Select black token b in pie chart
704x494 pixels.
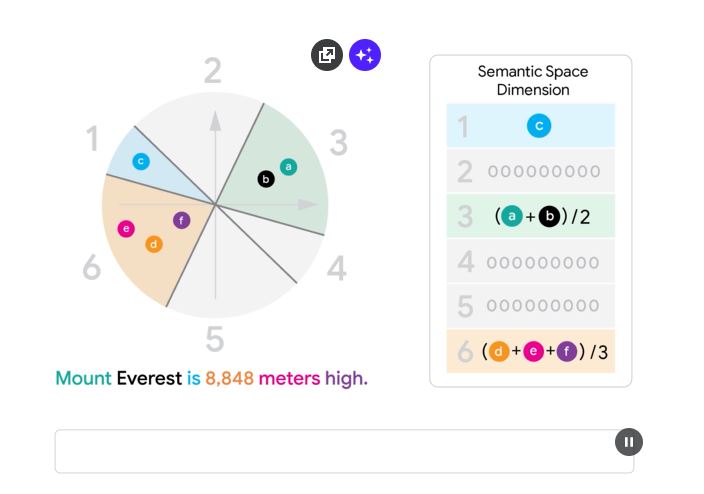(266, 179)
